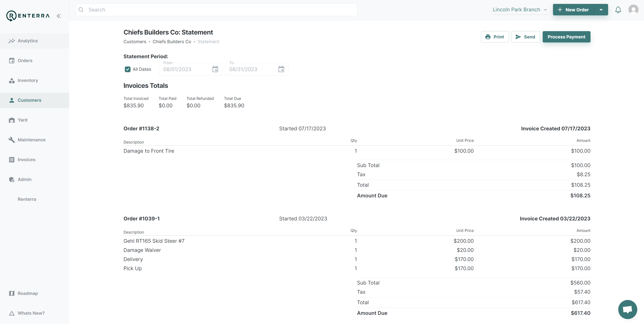Image resolution: width=644 pixels, height=324 pixels.
Task: Click the Inventory shapes icon
Action: click(12, 80)
